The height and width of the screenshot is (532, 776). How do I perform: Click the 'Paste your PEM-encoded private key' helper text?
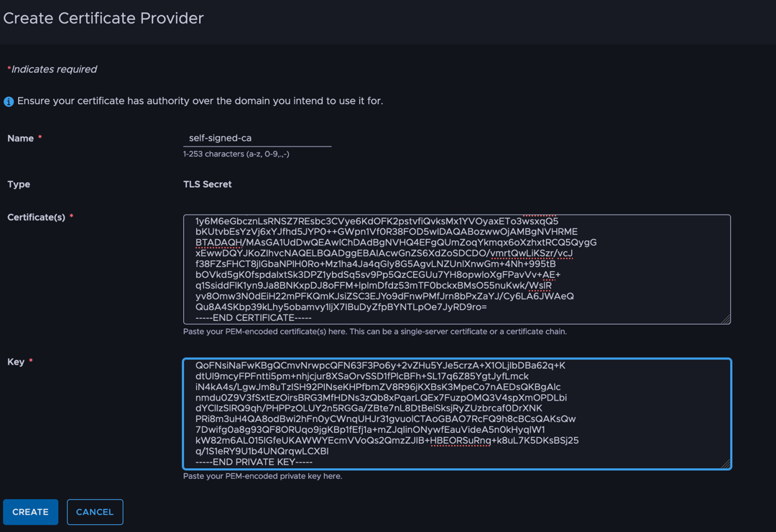pyautogui.click(x=262, y=476)
